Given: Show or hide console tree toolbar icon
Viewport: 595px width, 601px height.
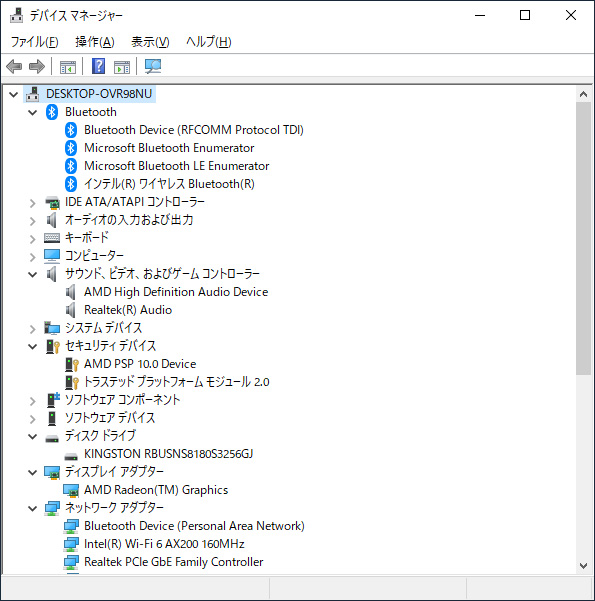Looking at the screenshot, I should coord(68,67).
